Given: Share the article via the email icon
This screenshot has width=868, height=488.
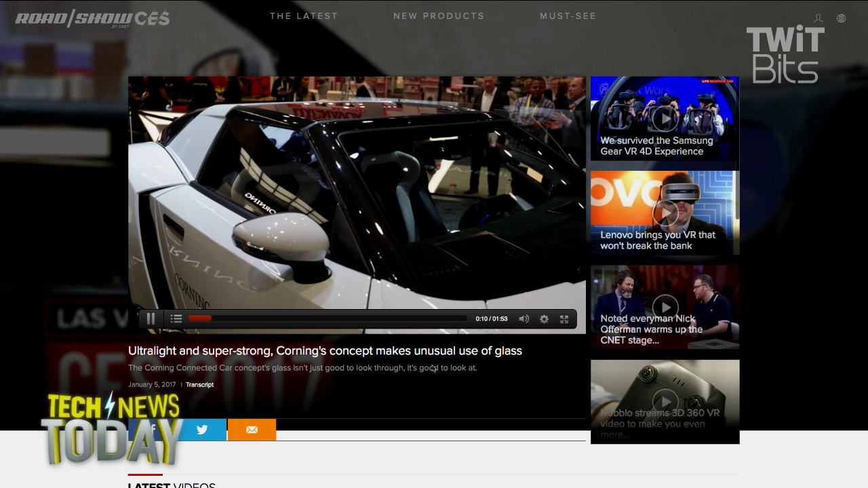Looking at the screenshot, I should pos(252,429).
